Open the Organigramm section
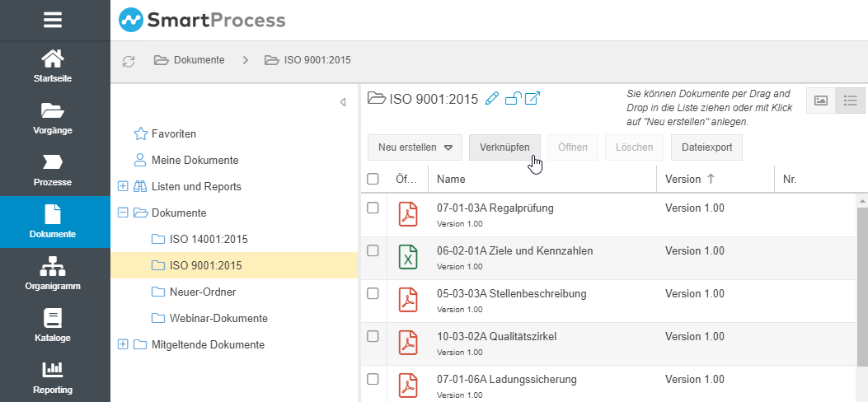This screenshot has width=868, height=402. pos(54,273)
